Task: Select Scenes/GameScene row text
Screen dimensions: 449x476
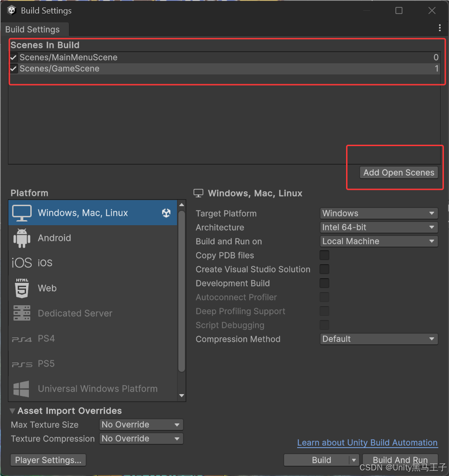Action: (x=60, y=68)
